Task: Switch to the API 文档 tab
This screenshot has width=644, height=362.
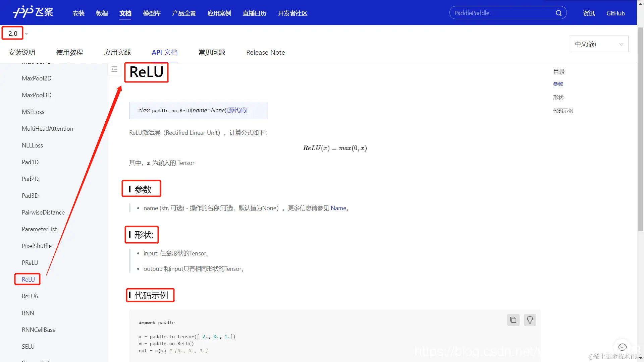Action: [x=164, y=52]
